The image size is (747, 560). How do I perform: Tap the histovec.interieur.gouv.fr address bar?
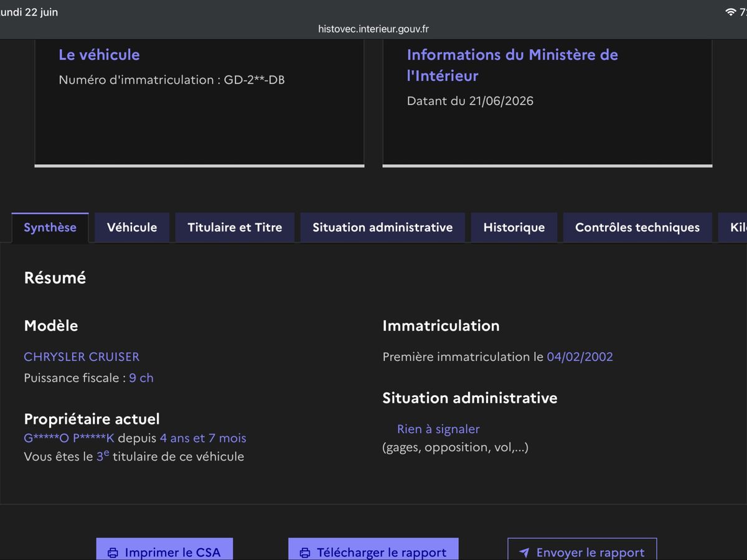point(374,29)
